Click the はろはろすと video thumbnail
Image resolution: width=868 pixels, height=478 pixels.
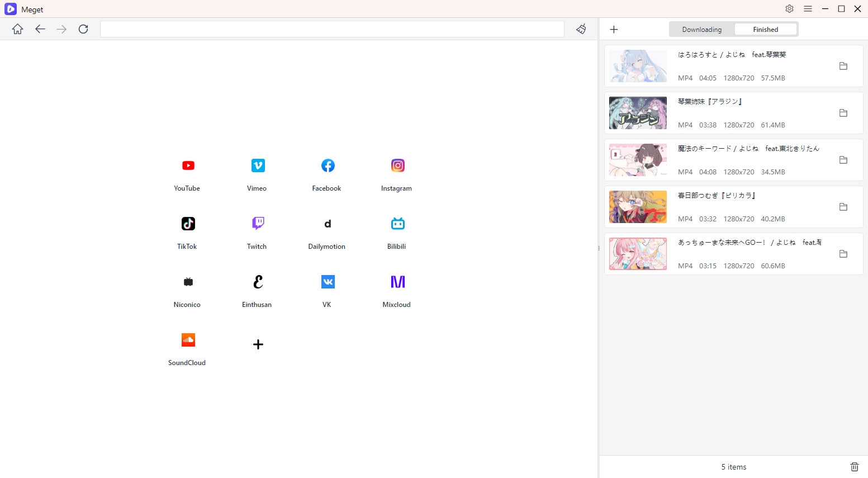(638, 66)
